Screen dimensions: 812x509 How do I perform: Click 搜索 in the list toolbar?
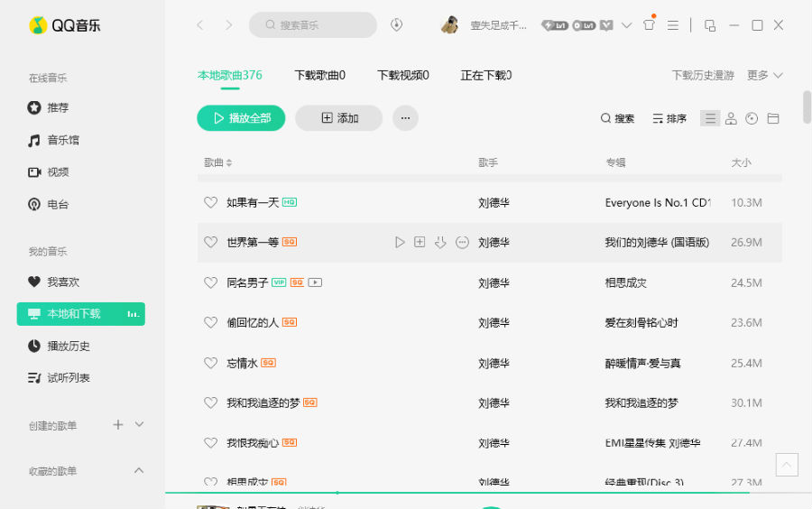point(617,118)
